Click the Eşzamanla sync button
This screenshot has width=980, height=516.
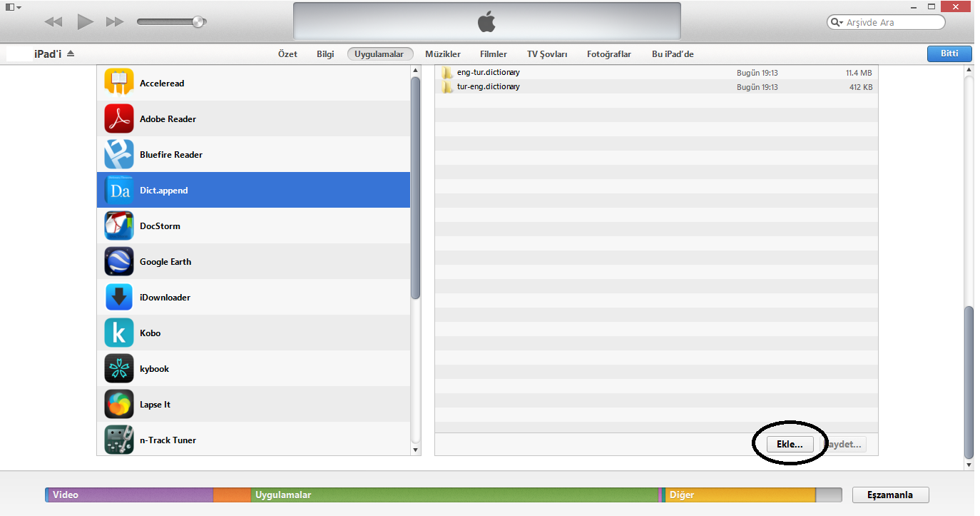[x=891, y=495]
